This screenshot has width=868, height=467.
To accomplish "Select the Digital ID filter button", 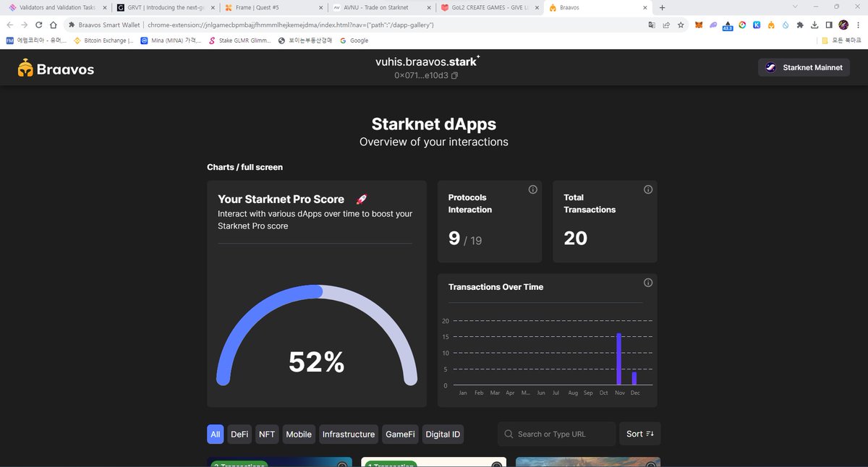I will click(443, 434).
